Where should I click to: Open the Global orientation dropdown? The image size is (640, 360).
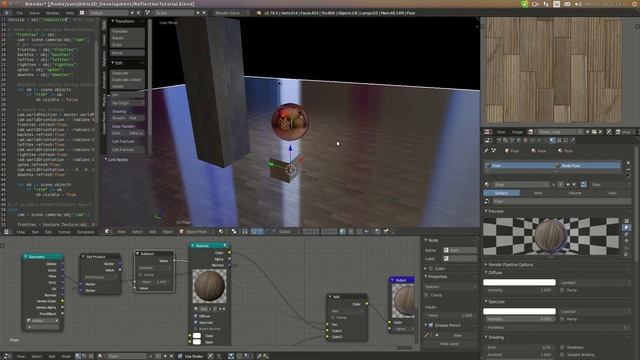pyautogui.click(x=288, y=231)
